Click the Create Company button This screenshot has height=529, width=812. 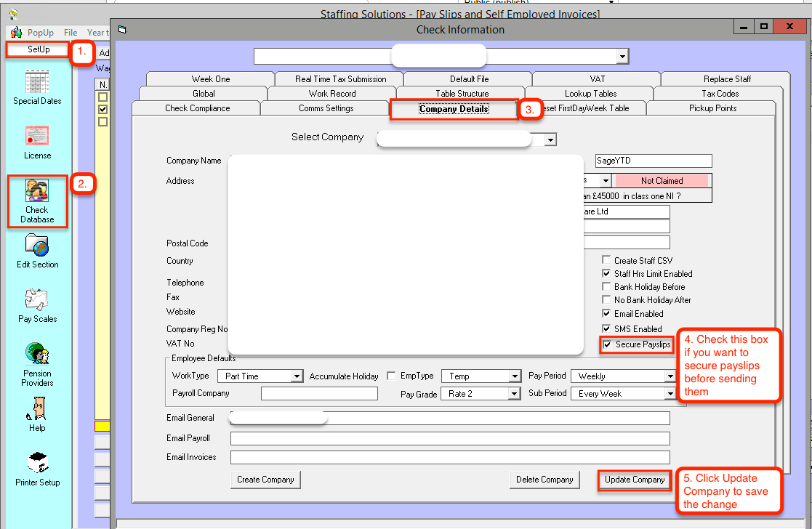[x=265, y=480]
